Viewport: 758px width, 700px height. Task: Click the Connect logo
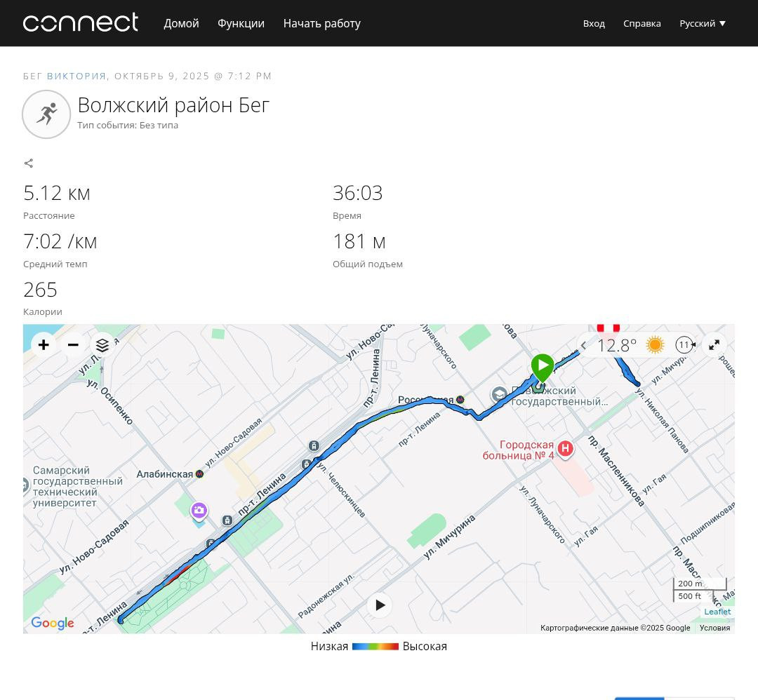point(80,22)
